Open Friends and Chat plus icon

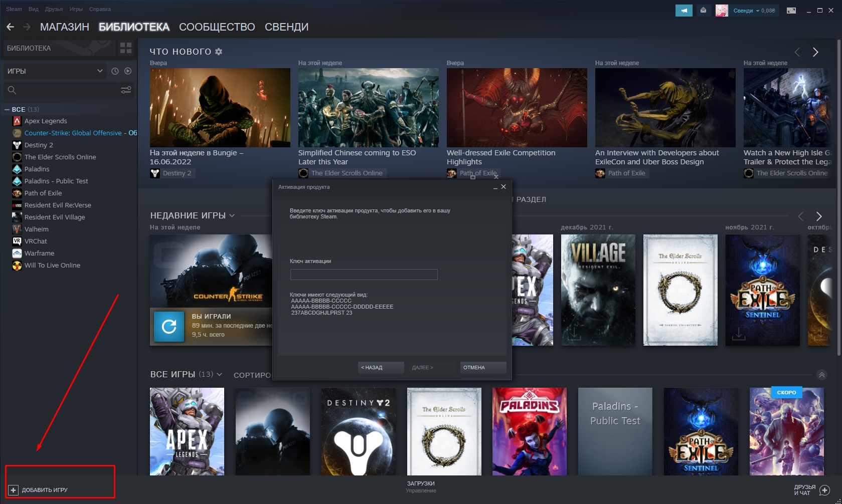824,490
